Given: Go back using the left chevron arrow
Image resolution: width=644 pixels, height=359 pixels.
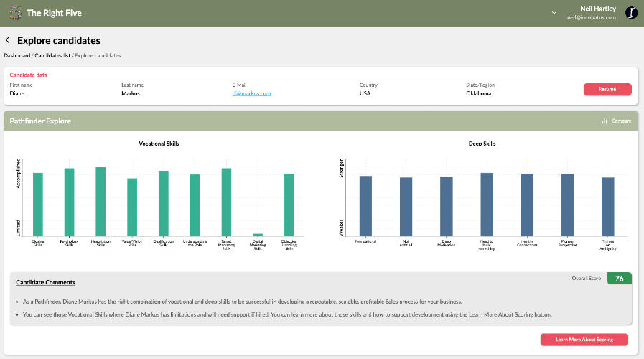Looking at the screenshot, I should (8, 41).
